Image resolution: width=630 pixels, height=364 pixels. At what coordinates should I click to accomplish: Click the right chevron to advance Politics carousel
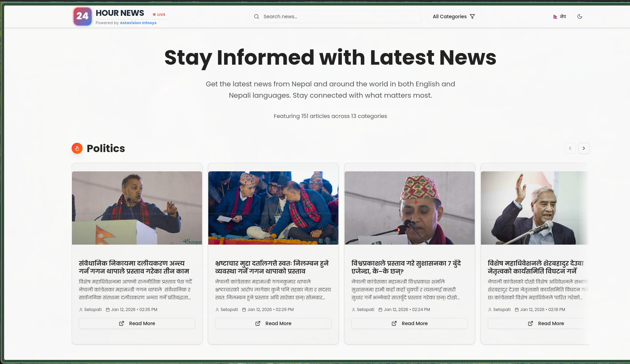(x=584, y=148)
